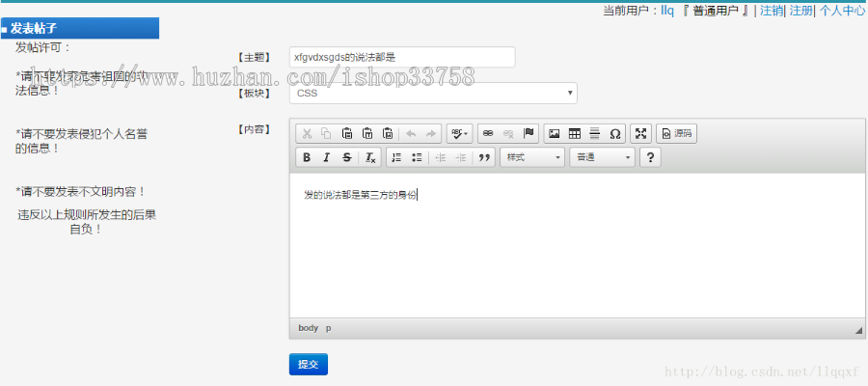Toggle block quote formatting
This screenshot has width=868, height=386.
484,158
